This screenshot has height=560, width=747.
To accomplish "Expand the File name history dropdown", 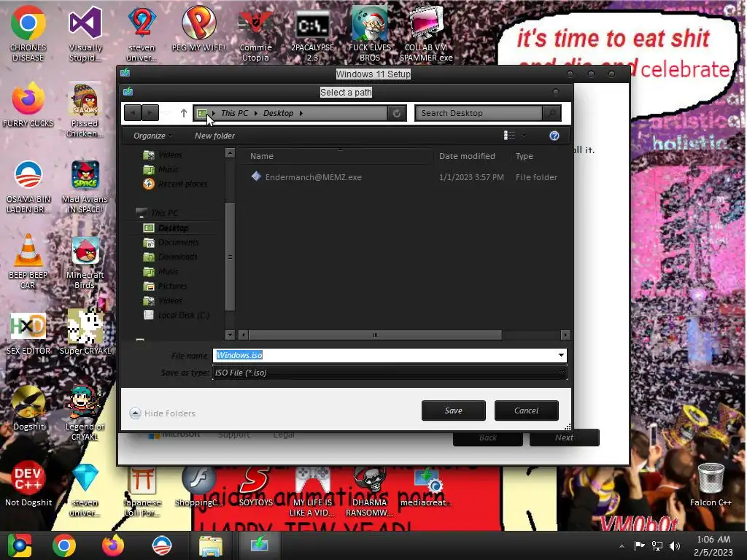I will click(561, 355).
